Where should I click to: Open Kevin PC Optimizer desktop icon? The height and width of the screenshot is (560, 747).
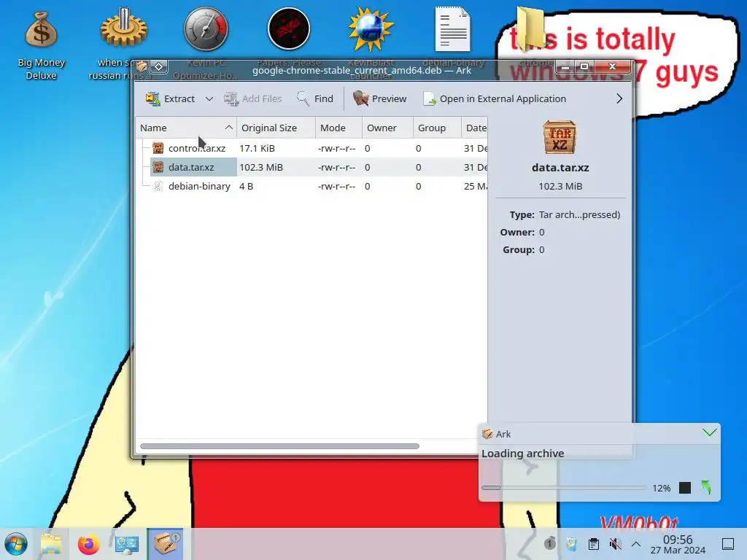click(206, 29)
